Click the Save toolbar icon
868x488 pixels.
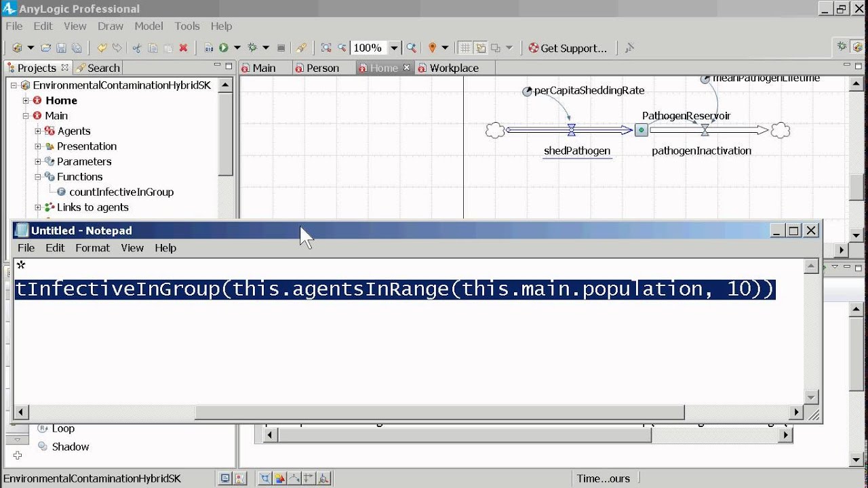pos(61,48)
